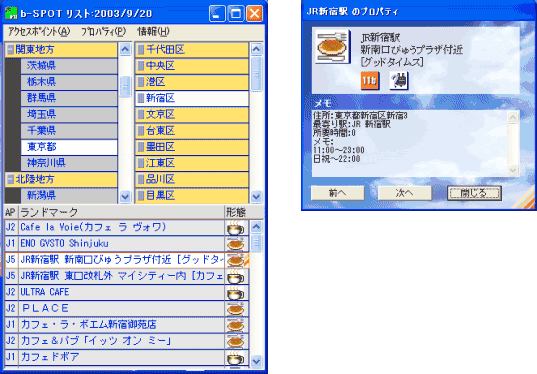Click the large restaurant icon in properties dialog

tap(333, 47)
